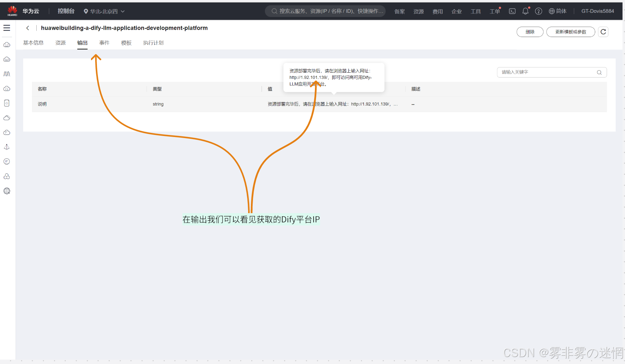The width and height of the screenshot is (625, 364).
Task: Click the sidebar IP circle icon
Action: point(7,162)
